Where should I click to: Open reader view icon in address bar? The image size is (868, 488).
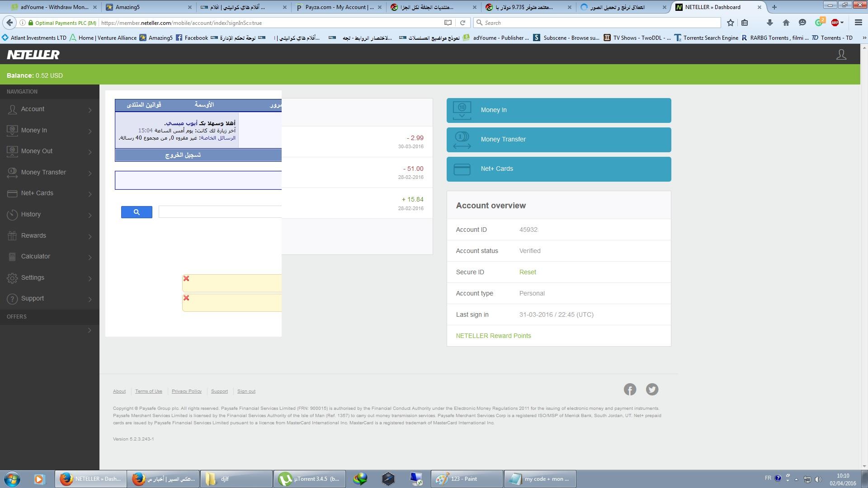point(448,23)
